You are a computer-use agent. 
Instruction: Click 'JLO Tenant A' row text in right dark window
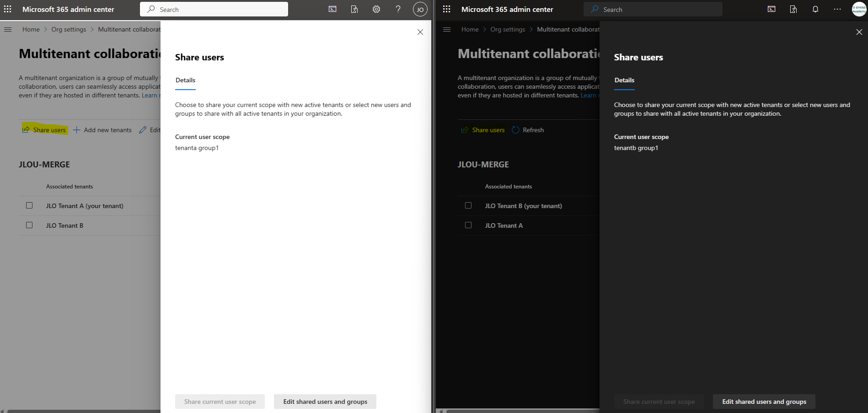tap(504, 225)
